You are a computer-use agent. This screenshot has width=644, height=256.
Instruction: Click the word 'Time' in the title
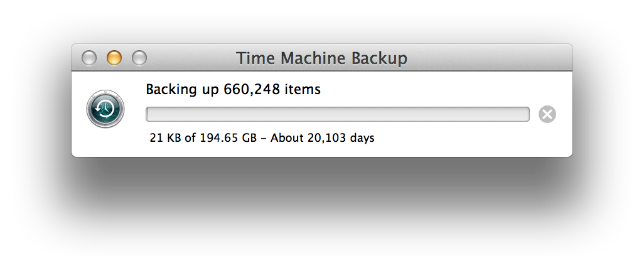click(256, 58)
